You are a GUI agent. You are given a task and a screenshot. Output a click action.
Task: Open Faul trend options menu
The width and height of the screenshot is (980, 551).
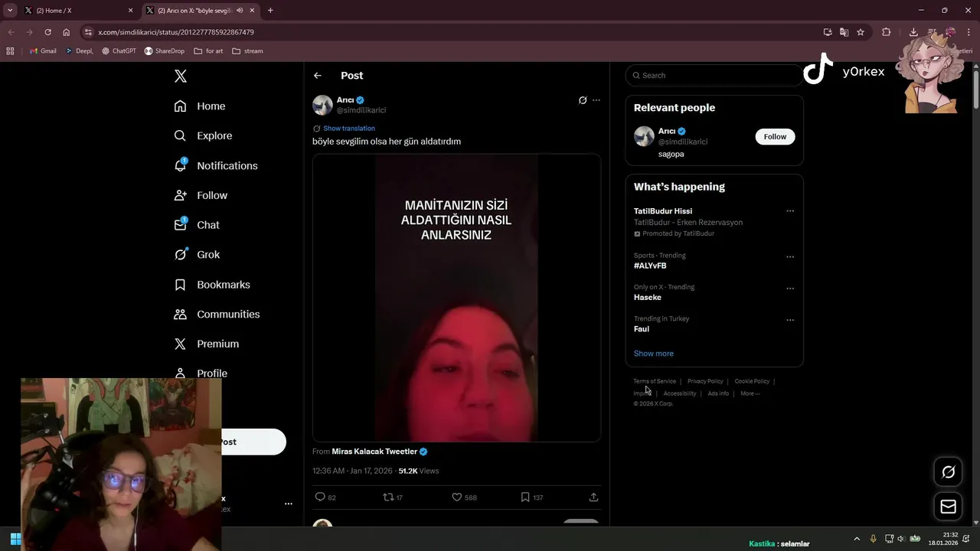tap(790, 320)
